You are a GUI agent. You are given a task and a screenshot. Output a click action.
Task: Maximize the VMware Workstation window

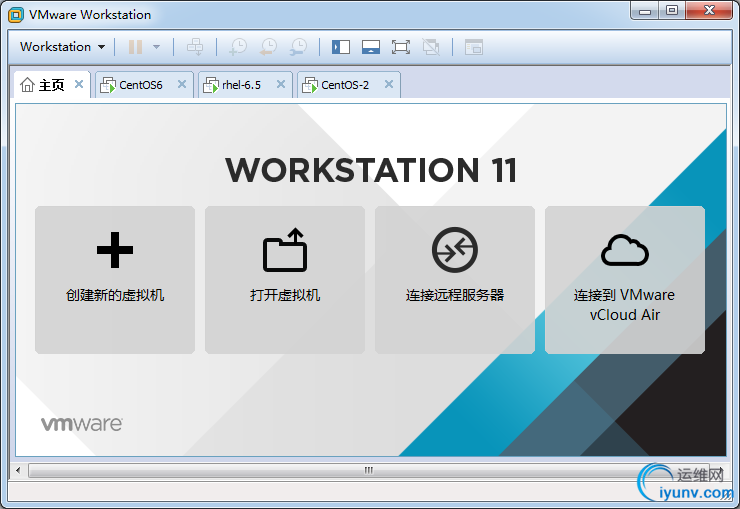672,11
